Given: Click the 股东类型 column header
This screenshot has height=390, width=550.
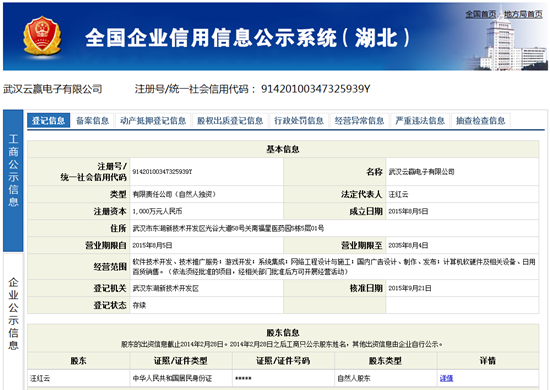Looking at the screenshot, I should pos(385,361).
